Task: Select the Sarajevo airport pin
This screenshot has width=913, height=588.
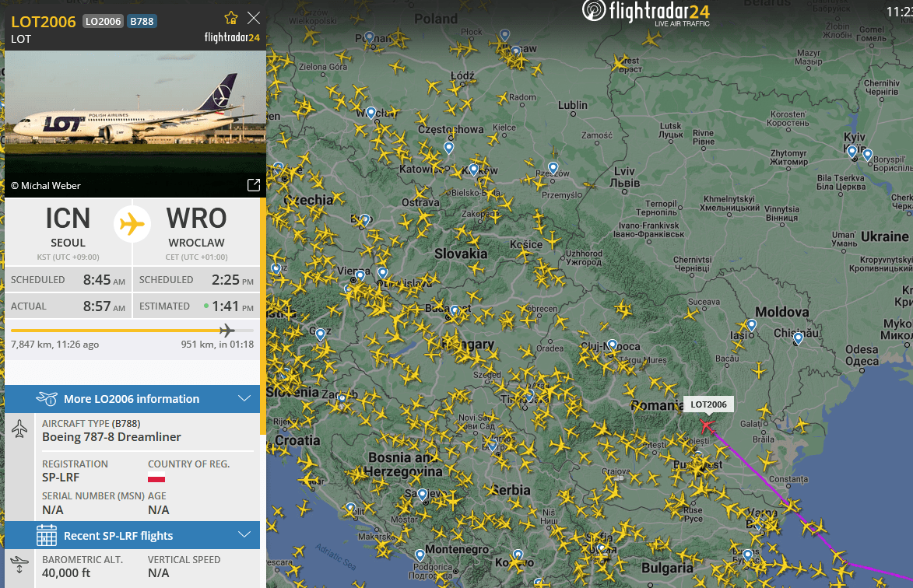Action: (x=423, y=495)
